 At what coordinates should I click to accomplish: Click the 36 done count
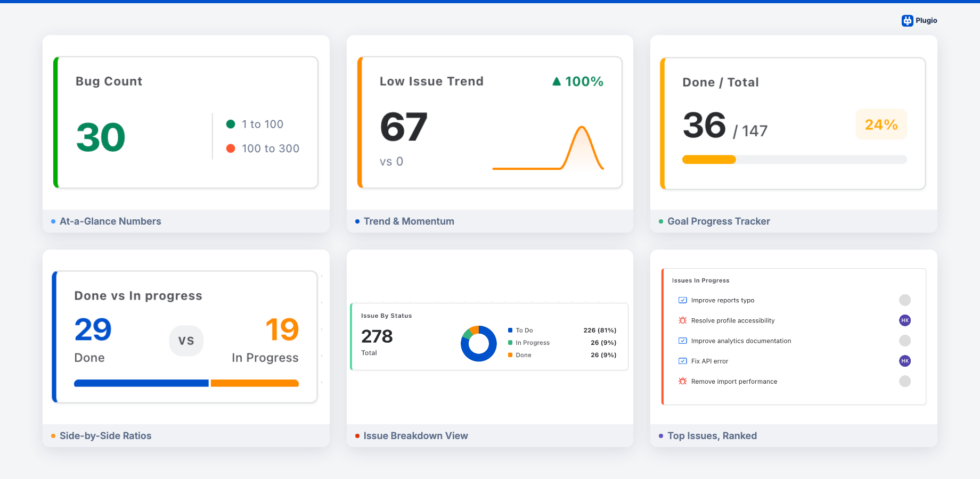tap(704, 125)
